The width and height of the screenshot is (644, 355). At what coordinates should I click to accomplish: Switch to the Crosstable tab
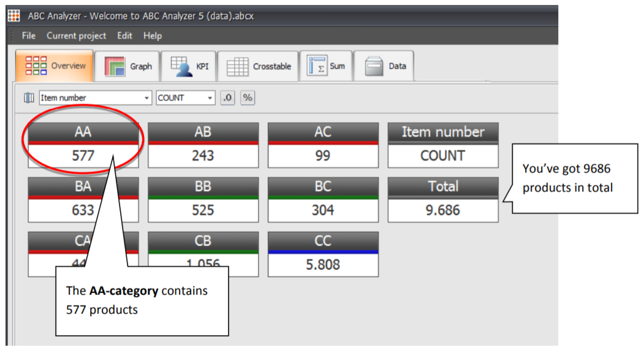pos(258,66)
